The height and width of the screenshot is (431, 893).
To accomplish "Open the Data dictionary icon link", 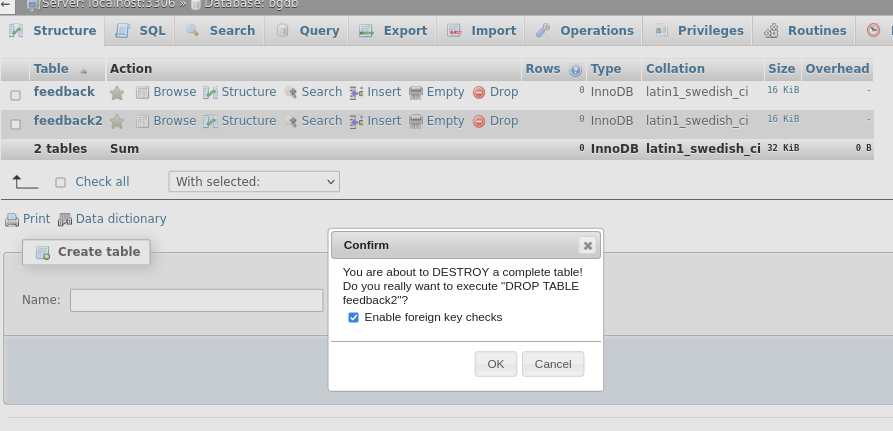I will [65, 220].
